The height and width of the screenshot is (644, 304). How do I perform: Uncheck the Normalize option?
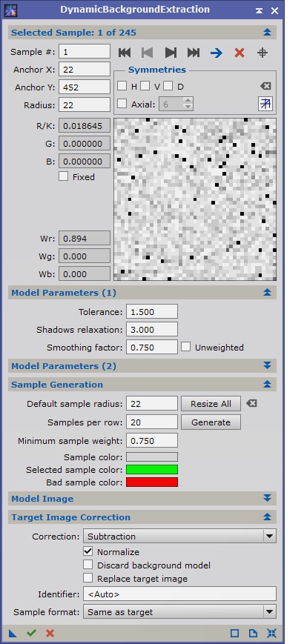[88, 551]
